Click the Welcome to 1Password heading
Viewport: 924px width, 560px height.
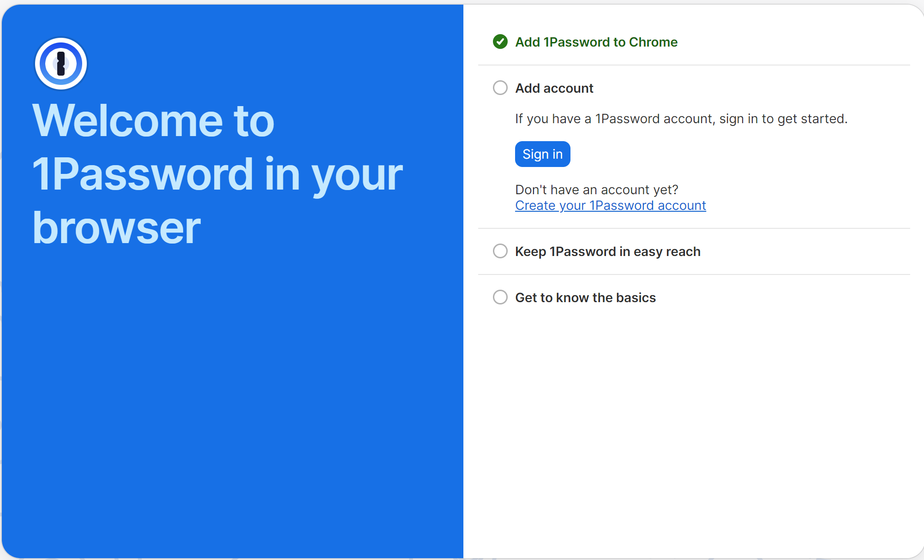(x=217, y=174)
